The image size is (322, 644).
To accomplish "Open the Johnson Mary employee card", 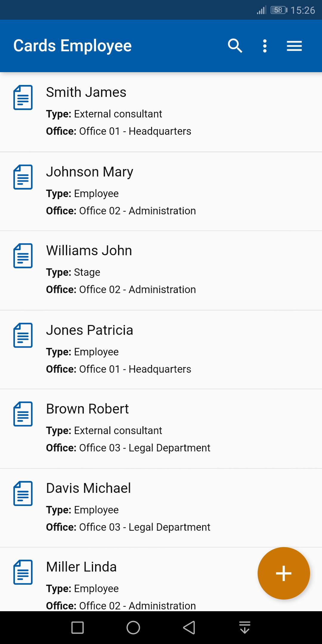I will pyautogui.click(x=161, y=191).
